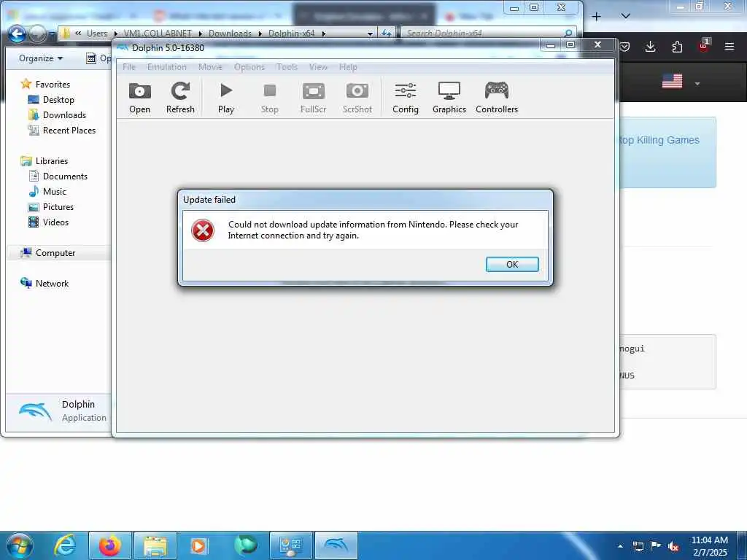Viewport: 747px width, 560px height.
Task: Expand the address bar history dropdown
Action: tap(370, 34)
